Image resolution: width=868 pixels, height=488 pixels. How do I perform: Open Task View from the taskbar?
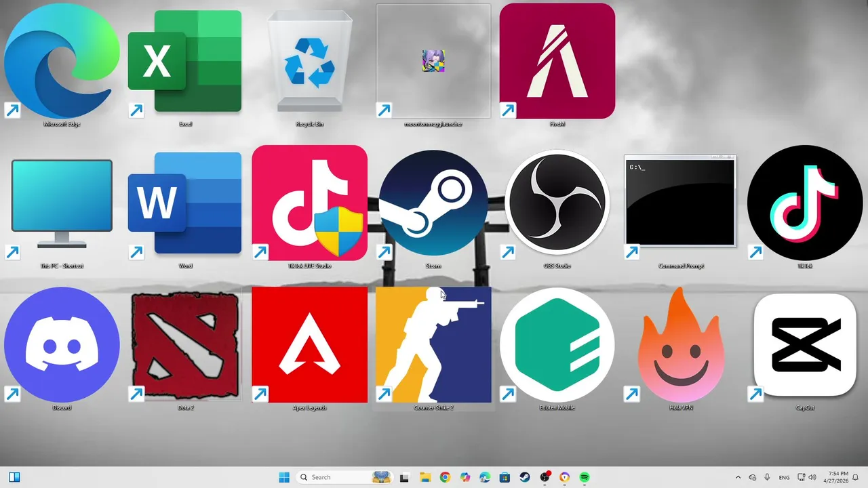pos(404,477)
